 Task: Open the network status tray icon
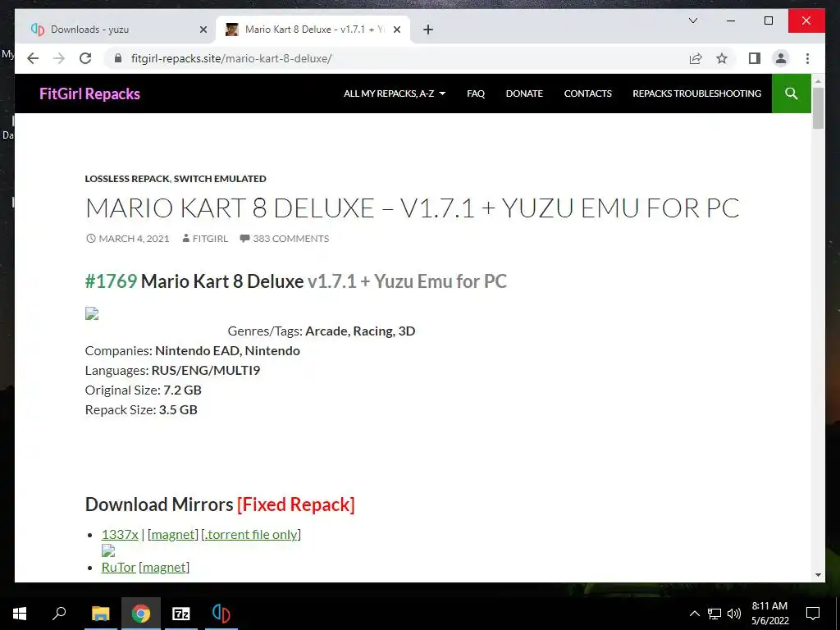[714, 614]
